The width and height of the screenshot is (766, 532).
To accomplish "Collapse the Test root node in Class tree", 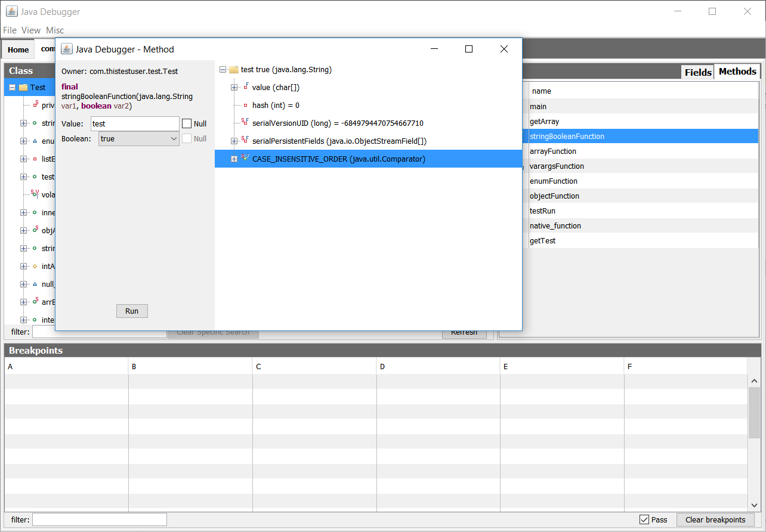I will click(12, 87).
